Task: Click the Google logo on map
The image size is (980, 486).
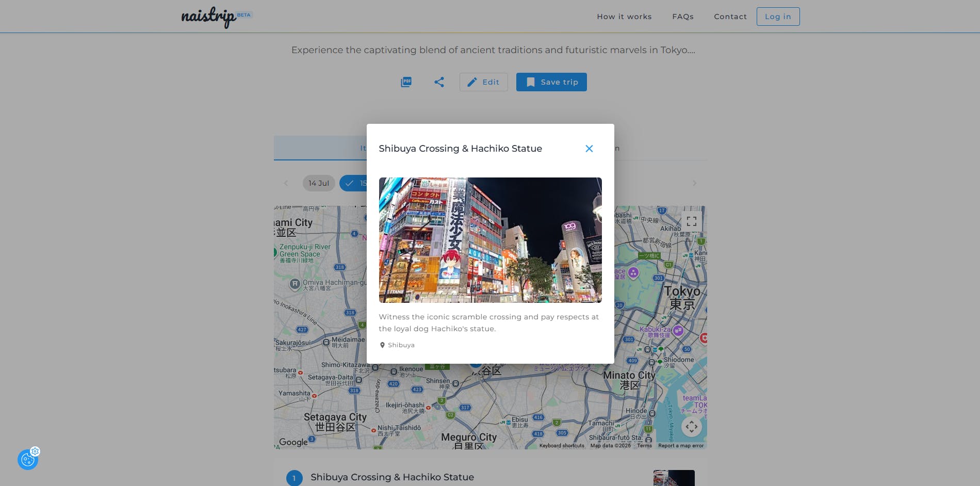Action: [293, 442]
